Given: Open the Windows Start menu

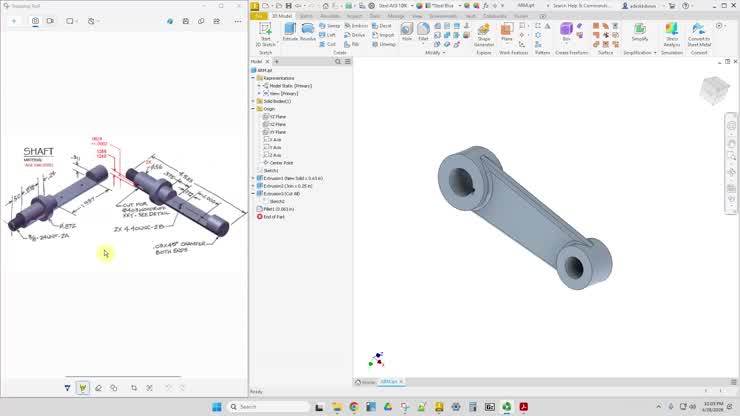Looking at the screenshot, I should pos(217,407).
